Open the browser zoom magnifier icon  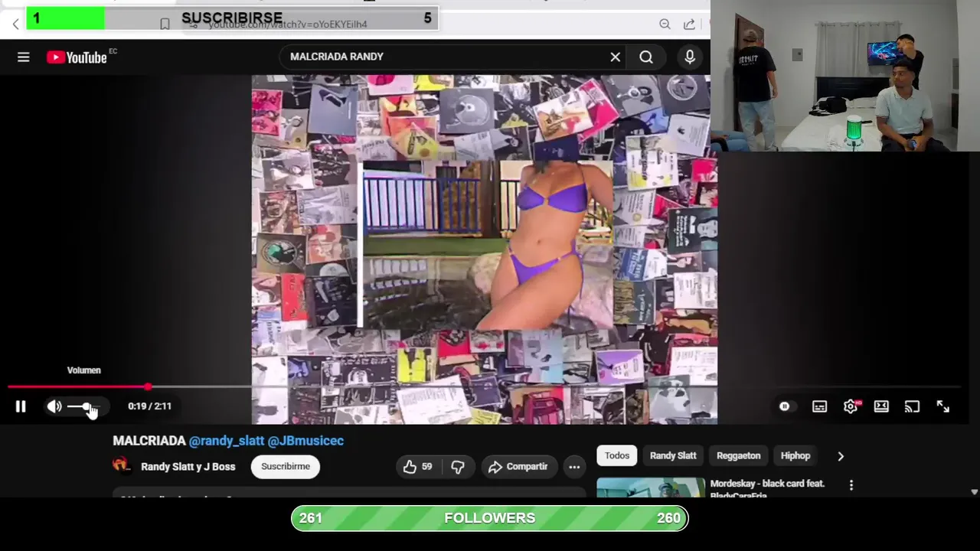665,24
